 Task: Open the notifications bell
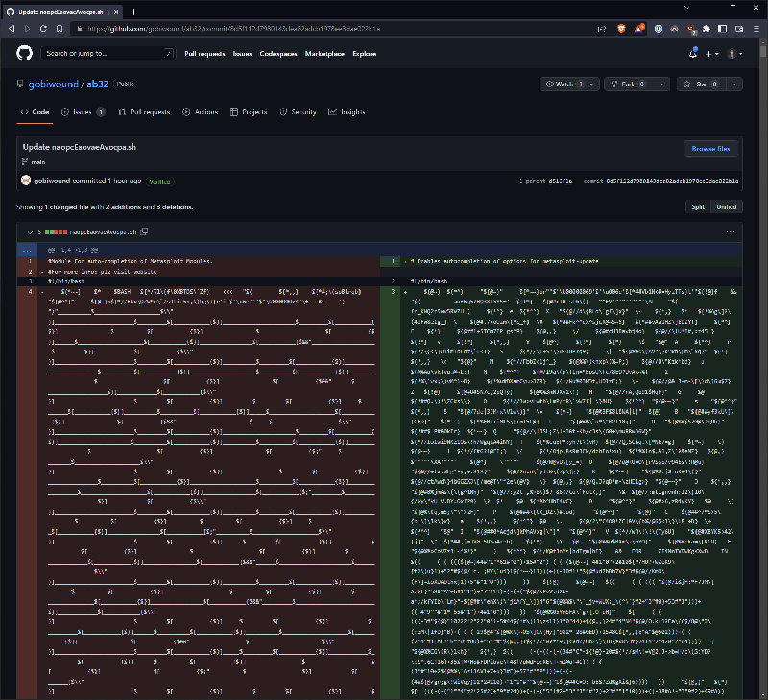(x=693, y=54)
